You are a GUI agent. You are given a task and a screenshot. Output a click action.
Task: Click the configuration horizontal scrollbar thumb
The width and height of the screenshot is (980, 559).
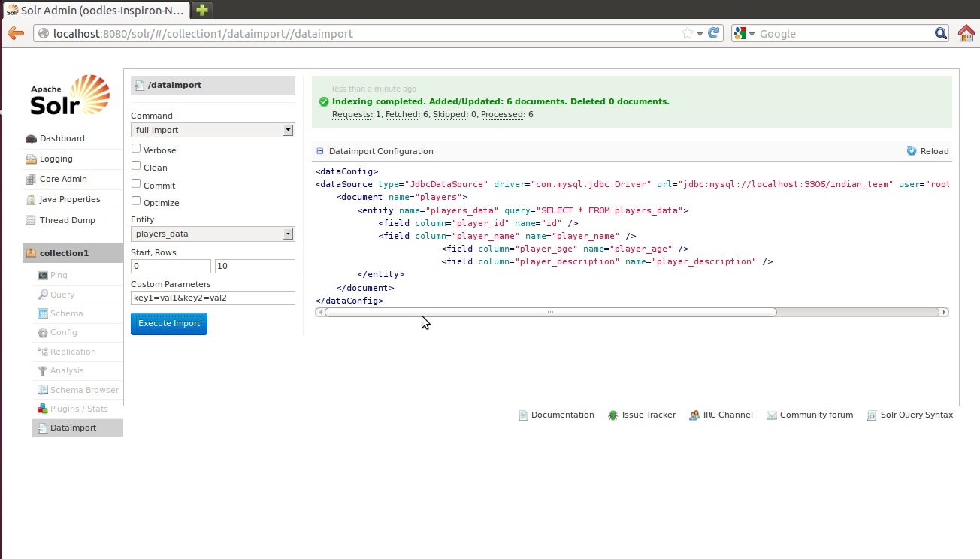click(550, 313)
